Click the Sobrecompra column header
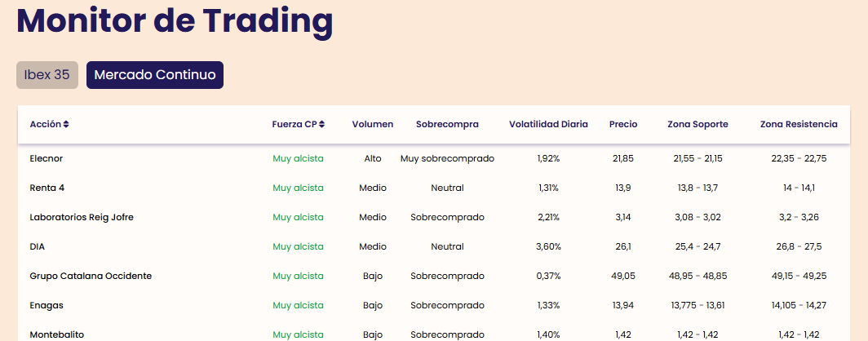The image size is (868, 341). (x=447, y=125)
